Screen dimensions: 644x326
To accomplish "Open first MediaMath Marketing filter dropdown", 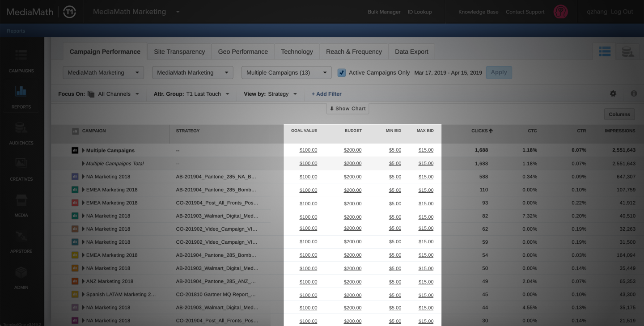I will (x=103, y=72).
